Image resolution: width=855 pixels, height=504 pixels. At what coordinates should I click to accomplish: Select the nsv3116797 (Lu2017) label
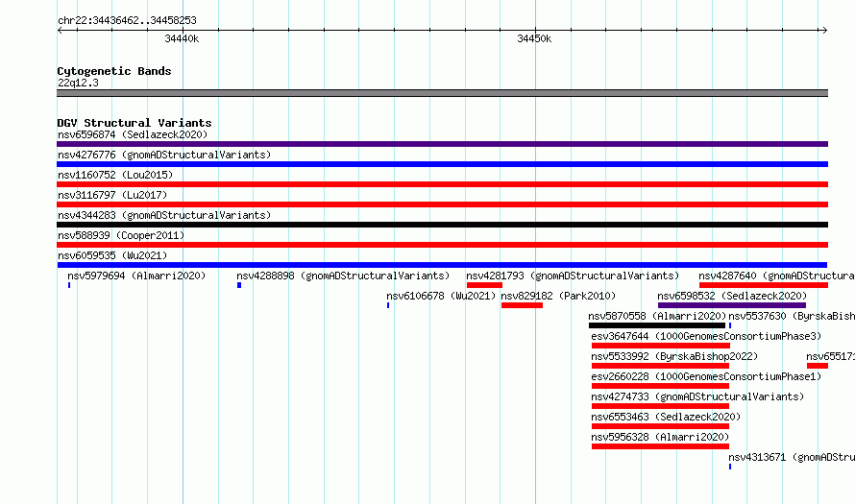click(112, 195)
